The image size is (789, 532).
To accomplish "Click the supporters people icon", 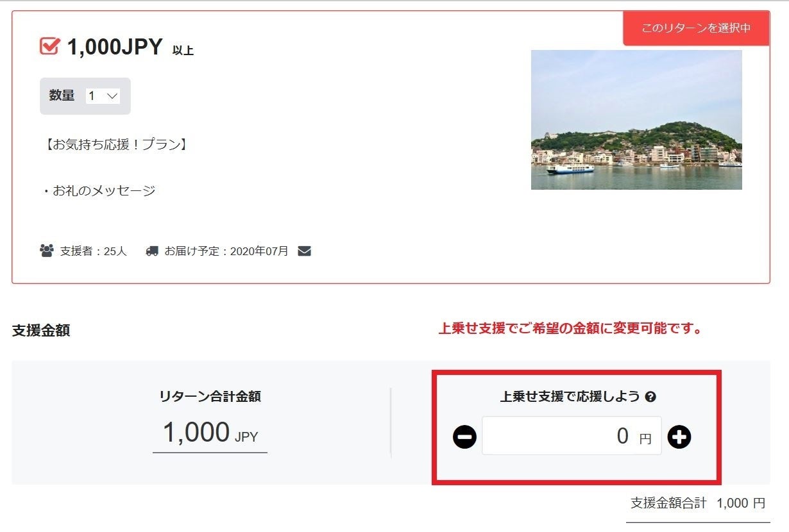I will click(x=47, y=251).
